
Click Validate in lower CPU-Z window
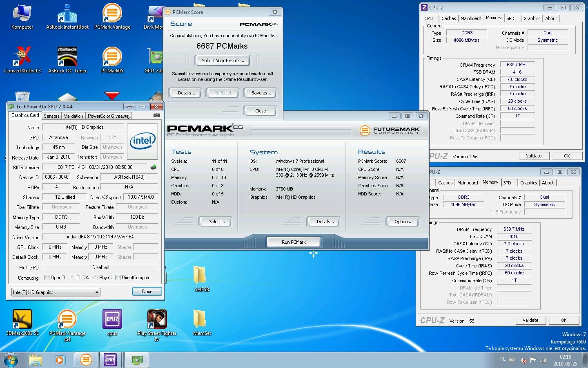530,320
